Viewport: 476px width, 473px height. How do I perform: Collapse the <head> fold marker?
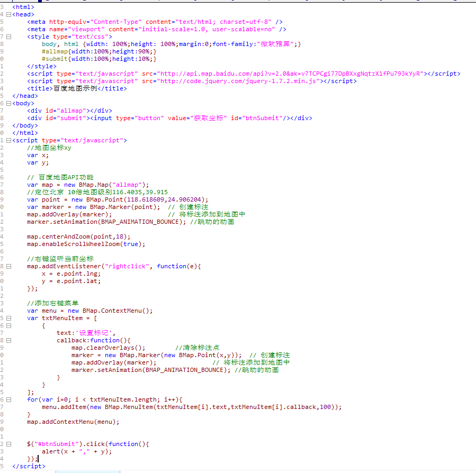point(8,14)
